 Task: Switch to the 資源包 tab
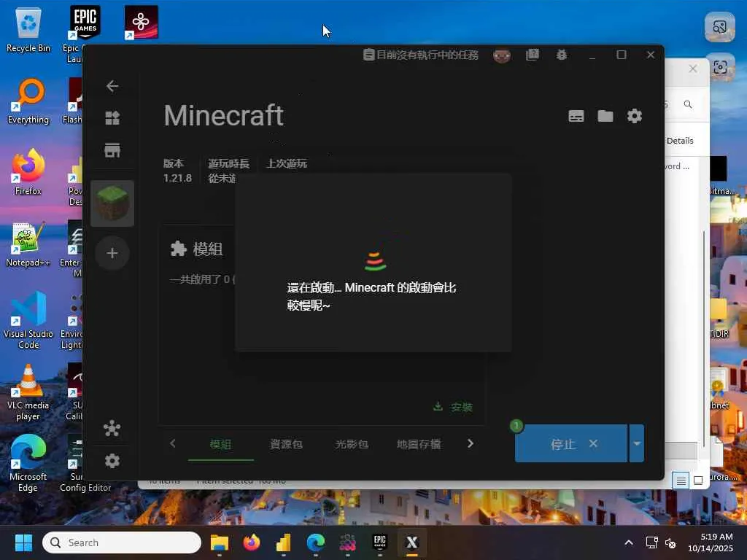(286, 444)
